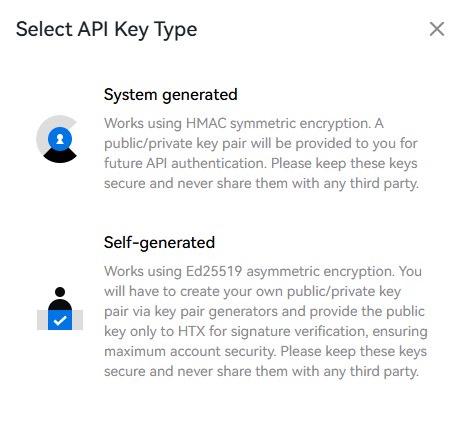Click the Self-generated person checkmark icon
The width and height of the screenshot is (466, 423).
point(60,309)
